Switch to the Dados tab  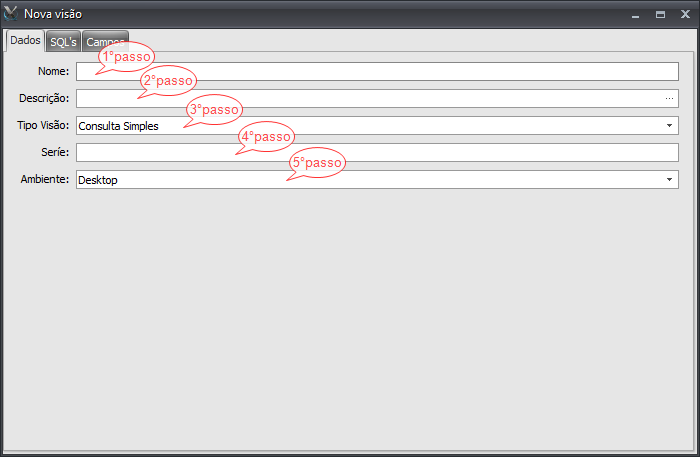(25, 41)
